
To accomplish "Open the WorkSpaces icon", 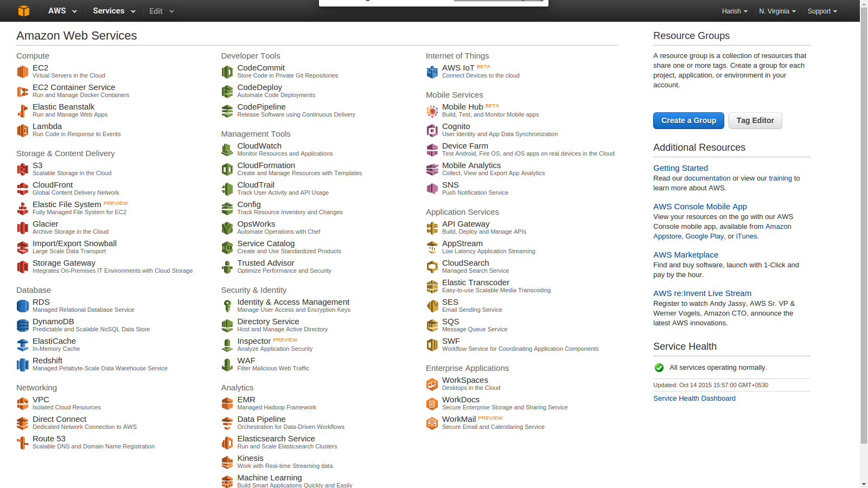I will click(432, 384).
